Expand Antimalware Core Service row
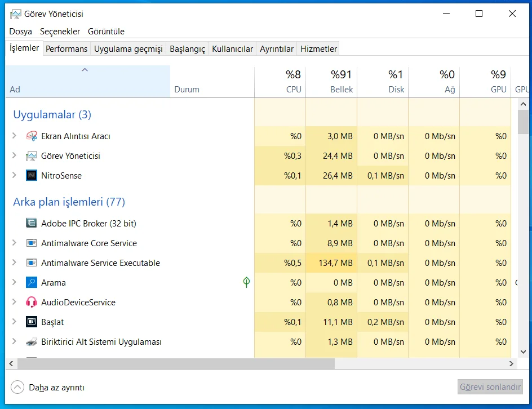The image size is (532, 409). pos(14,243)
